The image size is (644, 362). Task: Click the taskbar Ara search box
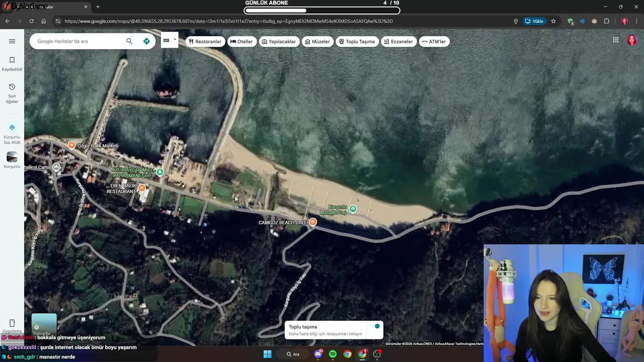tap(293, 354)
